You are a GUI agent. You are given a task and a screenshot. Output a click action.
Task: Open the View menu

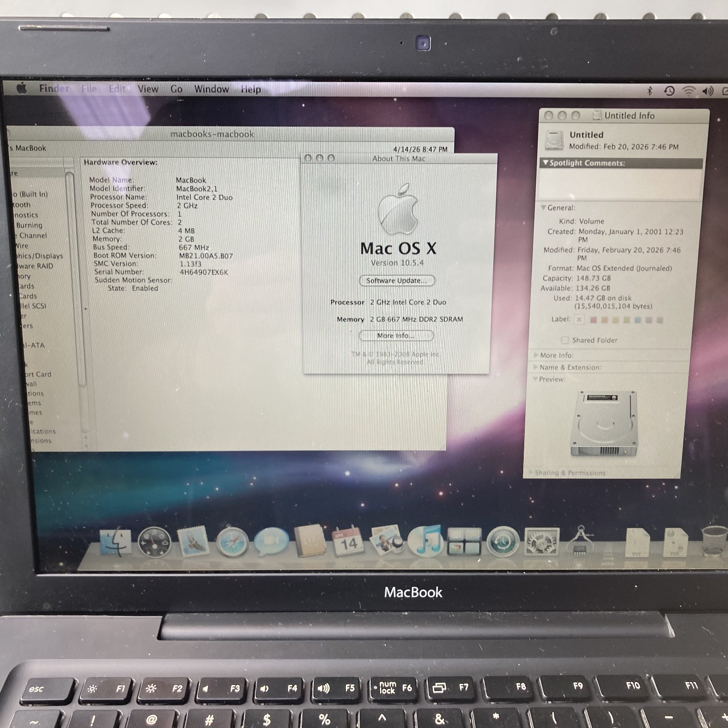coord(148,89)
